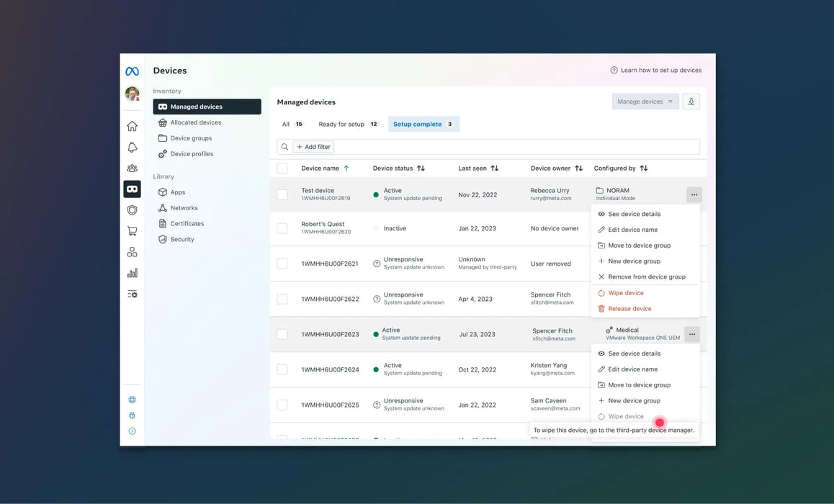Click the search magnifier icon
Image resolution: width=834 pixels, height=504 pixels.
click(x=285, y=147)
